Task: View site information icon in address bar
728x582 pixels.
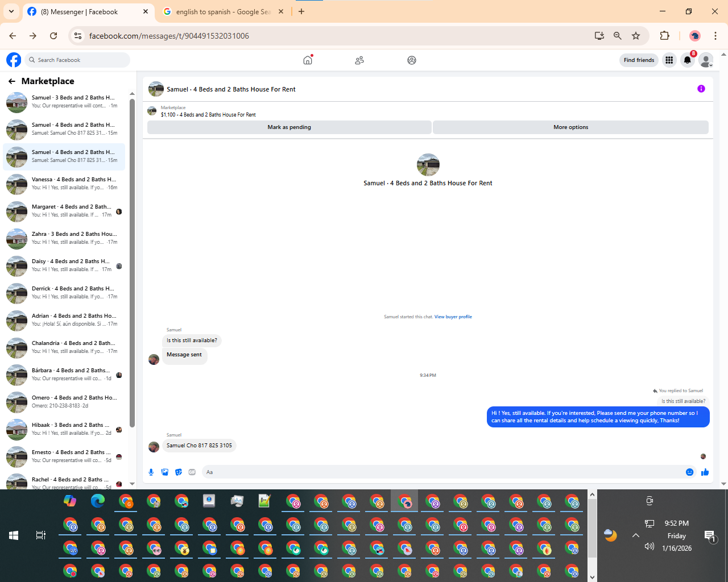Action: 78,36
